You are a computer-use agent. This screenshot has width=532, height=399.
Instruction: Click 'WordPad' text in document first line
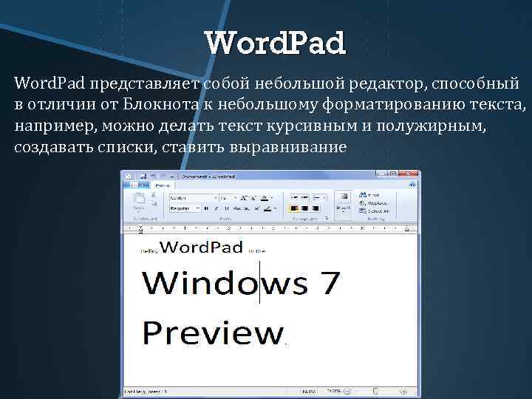201,247
